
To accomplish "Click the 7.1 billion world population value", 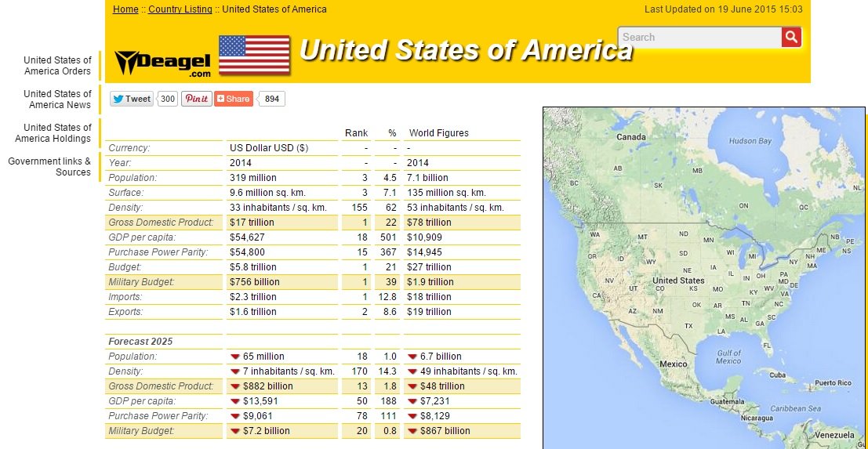I will point(427,178).
